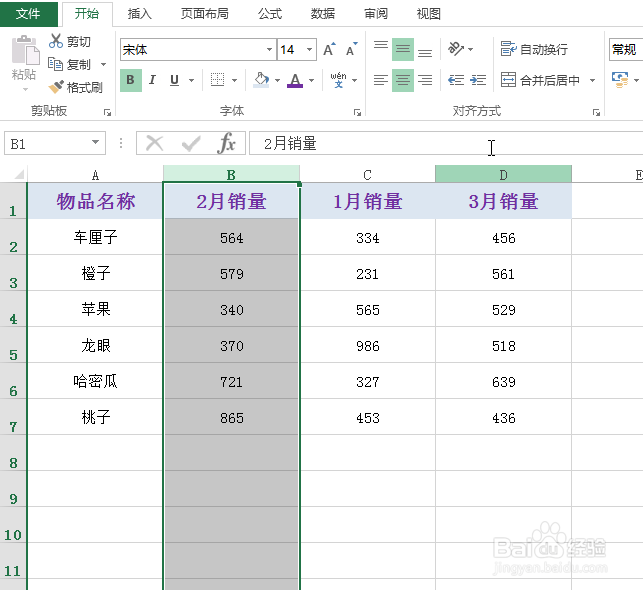Switch to the Data (数据) tab
The height and width of the screenshot is (590, 643).
coord(323,14)
